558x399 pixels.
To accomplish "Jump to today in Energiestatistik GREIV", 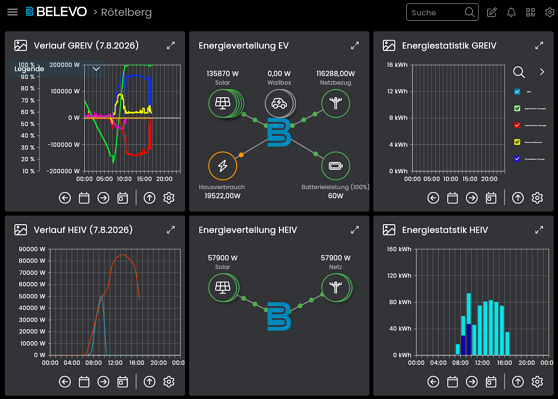I will [491, 198].
